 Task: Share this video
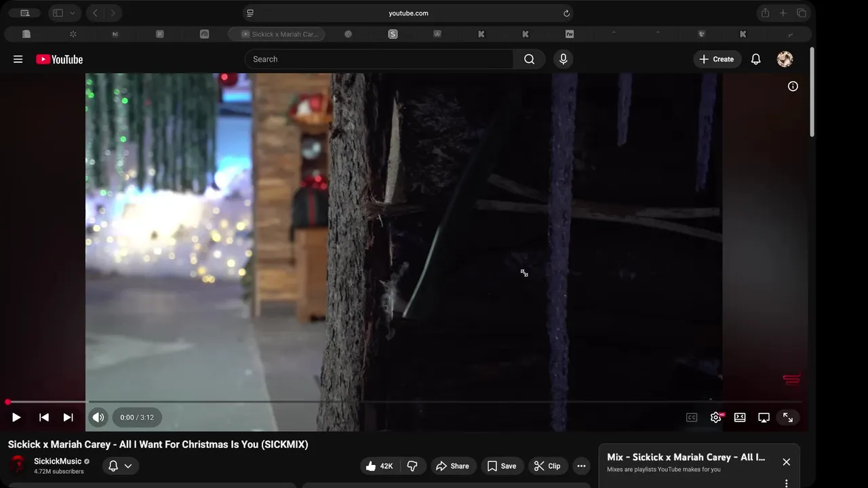[452, 466]
